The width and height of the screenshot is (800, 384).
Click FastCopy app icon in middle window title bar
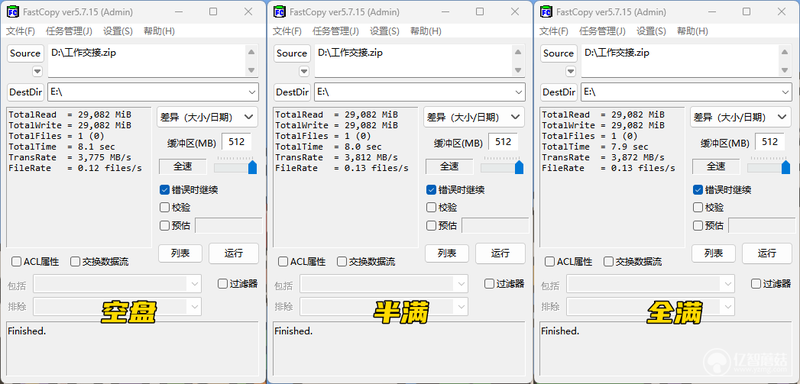click(x=279, y=11)
